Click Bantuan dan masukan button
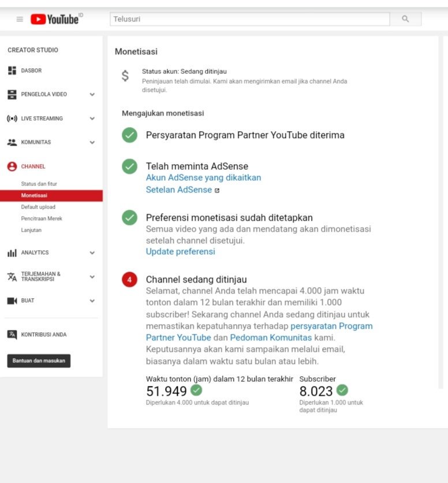Screen dimensions: 448x483 coord(39,361)
